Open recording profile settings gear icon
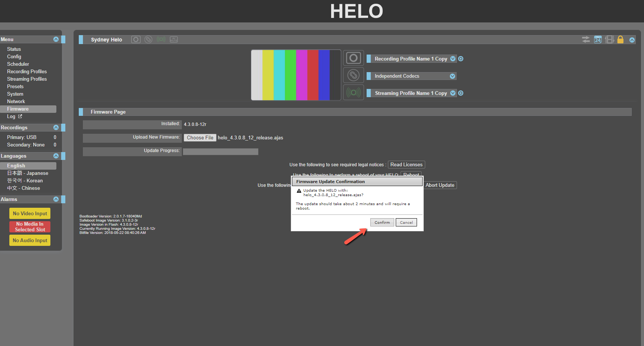 (x=461, y=59)
